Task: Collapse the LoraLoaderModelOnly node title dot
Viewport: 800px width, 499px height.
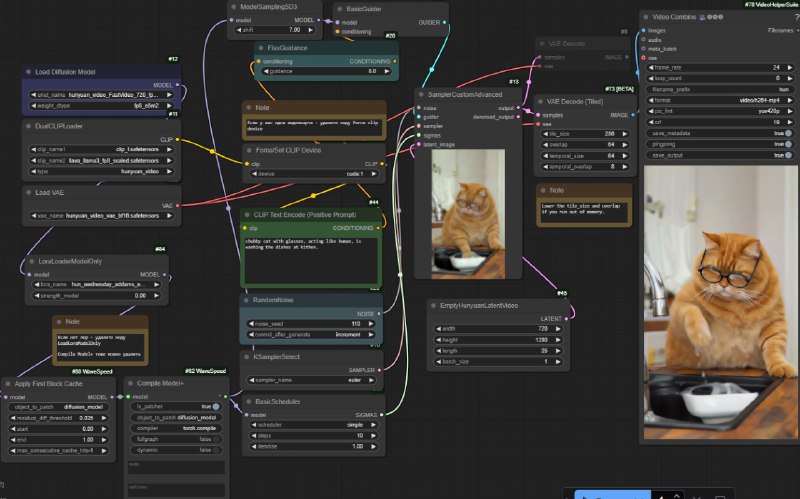Action: tap(32, 261)
